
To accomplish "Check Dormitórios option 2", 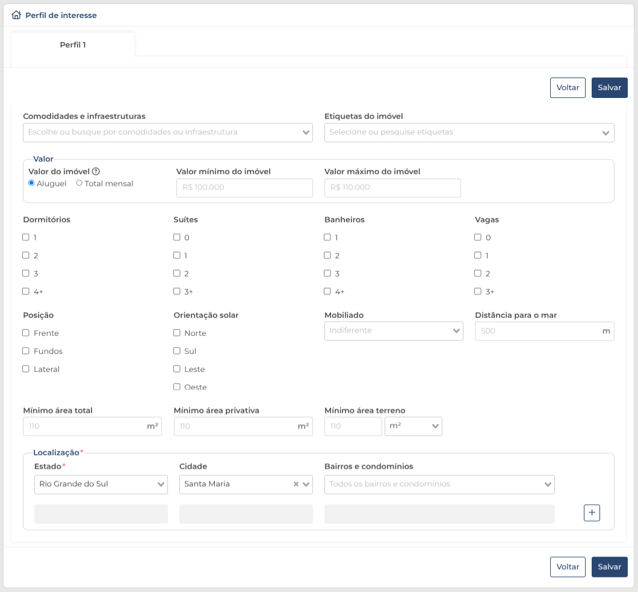I will pyautogui.click(x=26, y=255).
